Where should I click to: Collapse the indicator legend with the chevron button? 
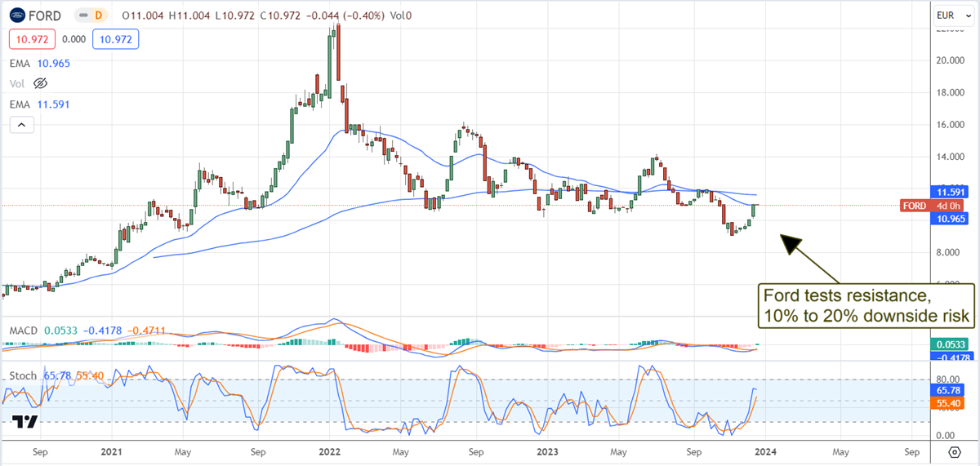(x=21, y=125)
